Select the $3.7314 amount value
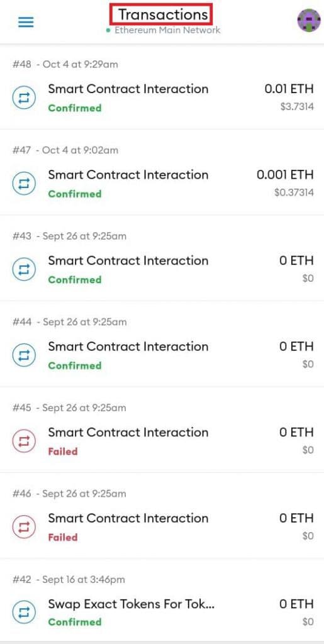The image size is (324, 644). tap(298, 107)
